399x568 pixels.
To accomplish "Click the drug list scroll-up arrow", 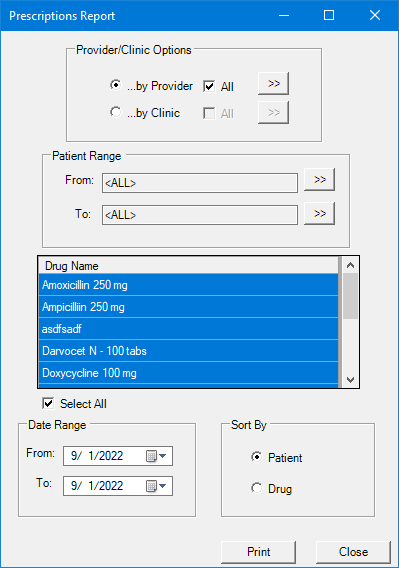I will pyautogui.click(x=350, y=265).
